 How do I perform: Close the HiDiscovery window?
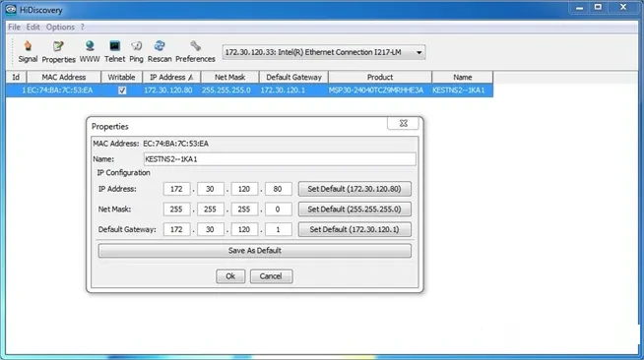[x=623, y=8]
